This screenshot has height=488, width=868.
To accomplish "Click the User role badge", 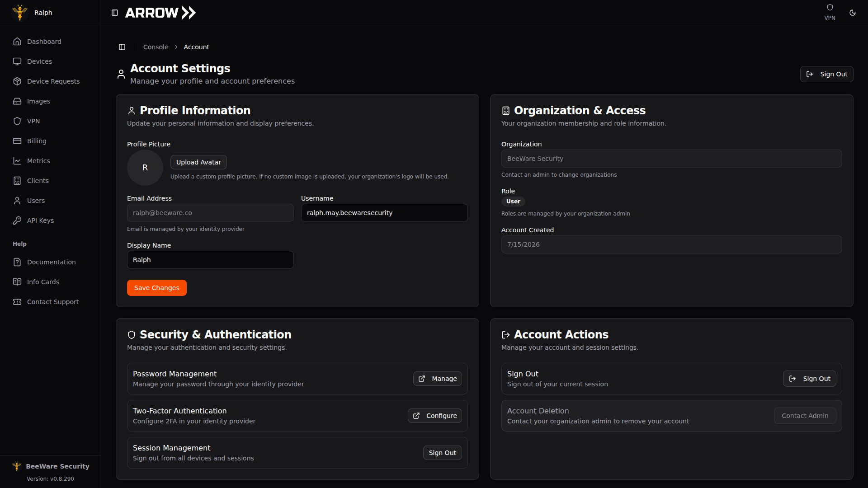I will coord(513,202).
